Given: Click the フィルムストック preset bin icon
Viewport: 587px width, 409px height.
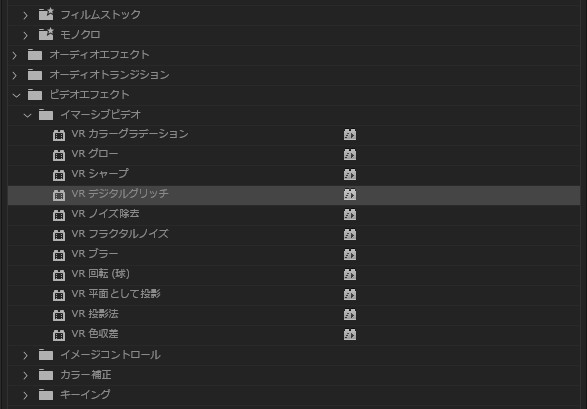Looking at the screenshot, I should point(46,14).
